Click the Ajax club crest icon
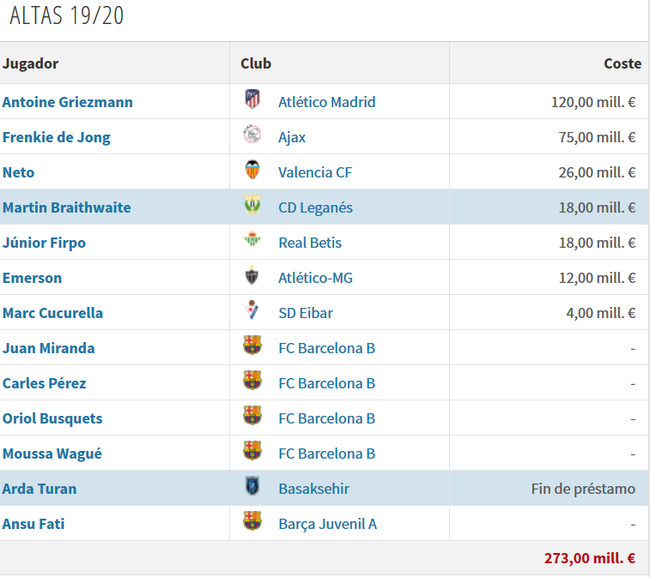650x577 pixels. tap(252, 135)
